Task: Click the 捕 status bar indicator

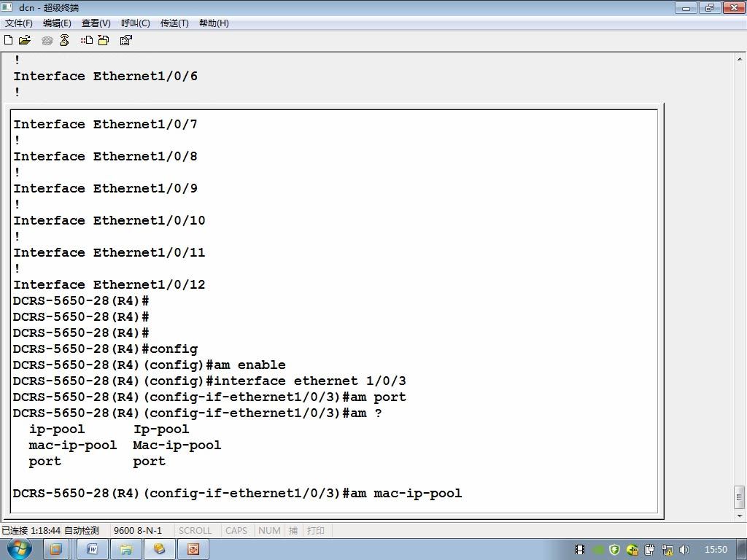Action: 293,531
